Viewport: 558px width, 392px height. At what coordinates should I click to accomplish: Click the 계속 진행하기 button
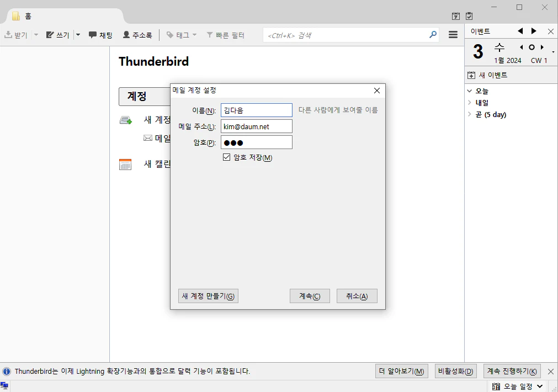pos(512,372)
